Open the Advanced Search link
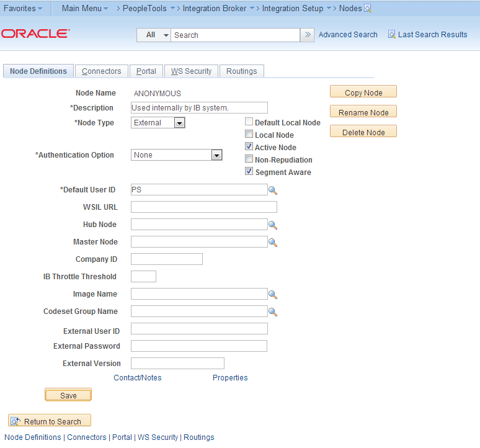The height and width of the screenshot is (448, 480). [348, 35]
